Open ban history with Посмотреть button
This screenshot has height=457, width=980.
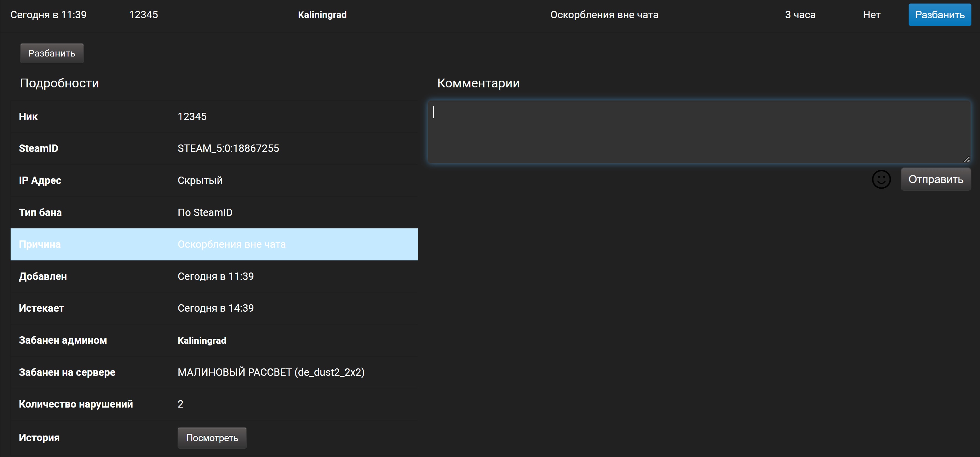click(212, 438)
